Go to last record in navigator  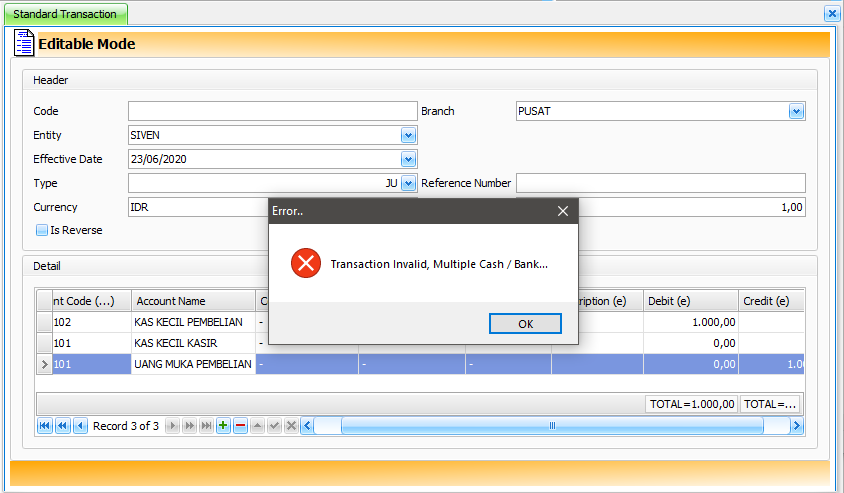pyautogui.click(x=206, y=426)
